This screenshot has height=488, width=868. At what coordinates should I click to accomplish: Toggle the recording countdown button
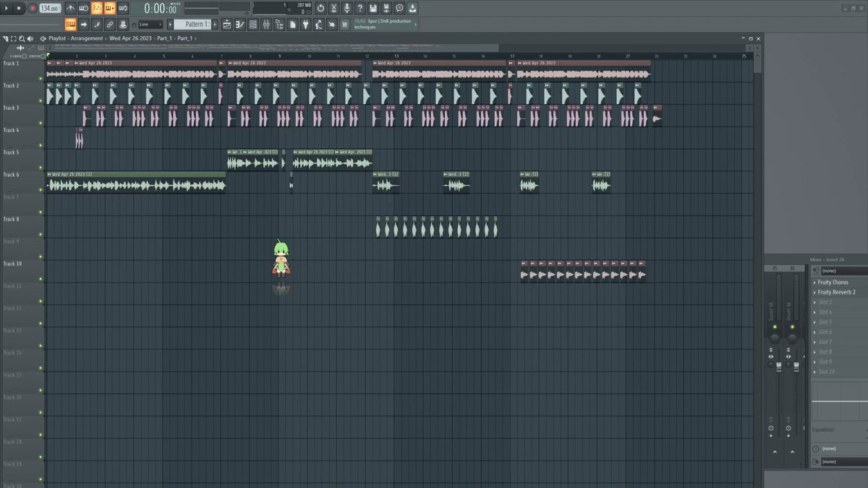coord(97,8)
